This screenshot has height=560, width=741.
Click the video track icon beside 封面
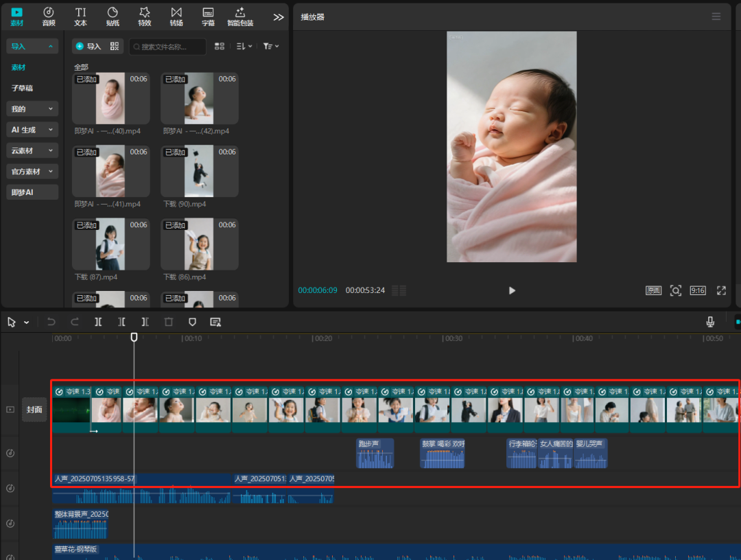pos(10,410)
